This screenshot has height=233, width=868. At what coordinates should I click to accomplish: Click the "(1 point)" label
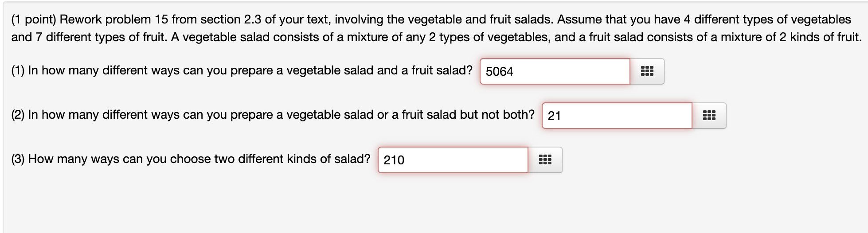34,19
